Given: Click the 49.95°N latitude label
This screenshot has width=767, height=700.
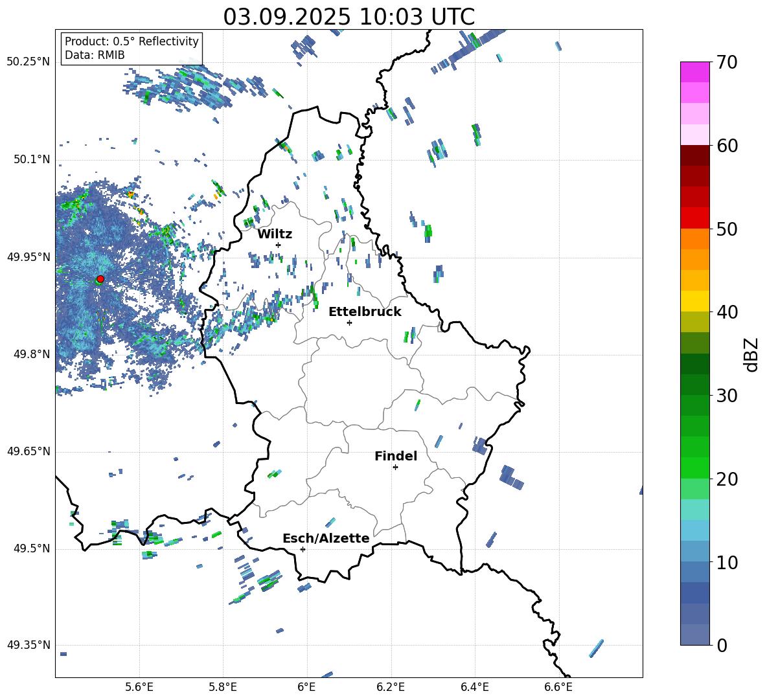Looking at the screenshot, I should pyautogui.click(x=29, y=256).
